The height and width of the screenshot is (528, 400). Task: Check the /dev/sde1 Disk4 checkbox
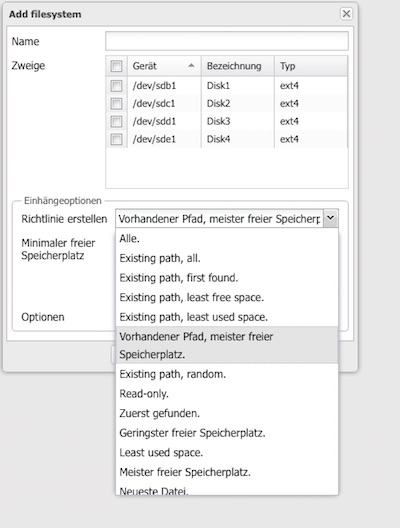tap(116, 139)
